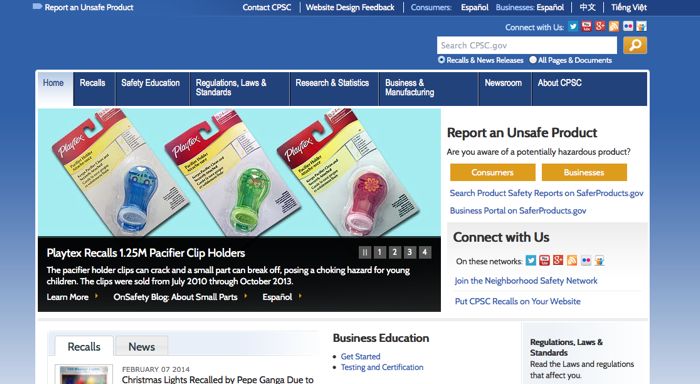
Task: Switch site language to Tiếng Việt
Action: [x=629, y=7]
